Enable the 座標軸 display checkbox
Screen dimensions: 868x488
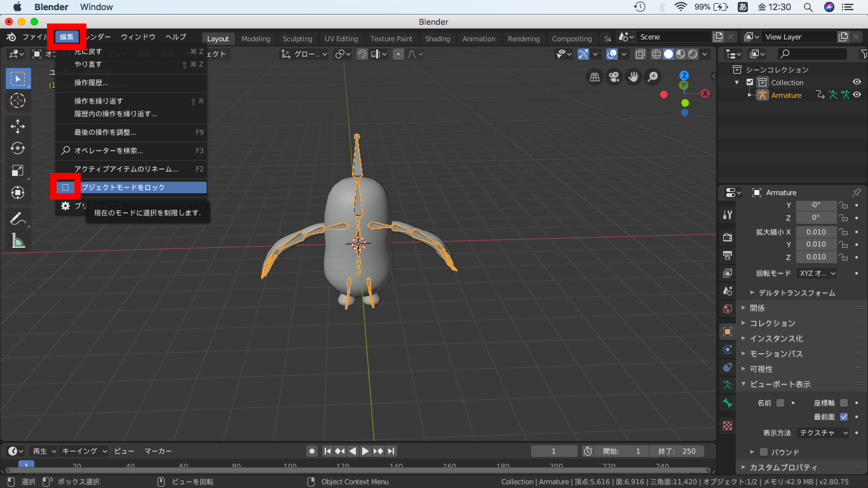click(844, 403)
